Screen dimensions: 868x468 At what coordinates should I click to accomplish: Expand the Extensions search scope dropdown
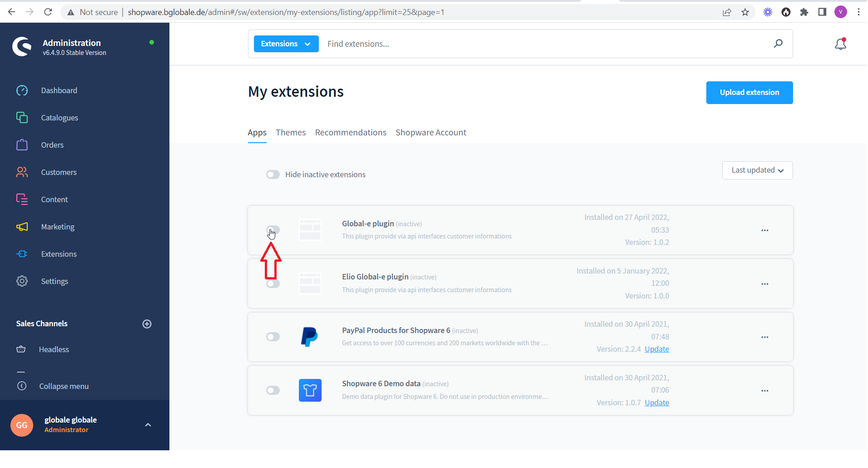pyautogui.click(x=286, y=44)
